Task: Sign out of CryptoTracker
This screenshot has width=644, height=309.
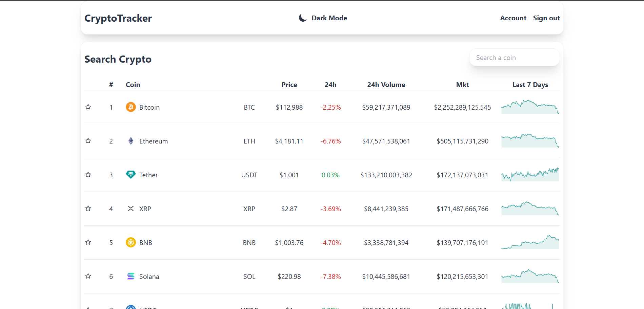Action: tap(546, 18)
